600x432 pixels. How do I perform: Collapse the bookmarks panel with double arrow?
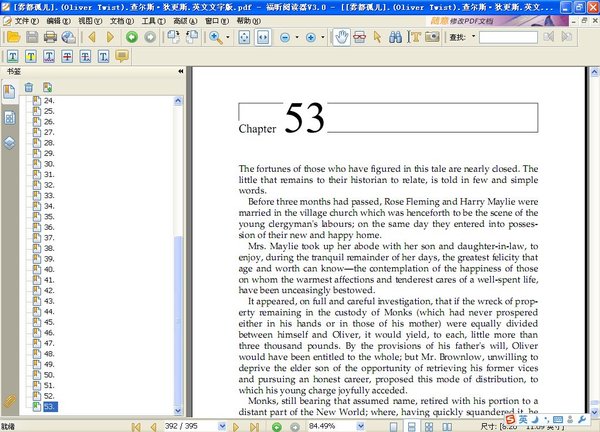point(181,71)
